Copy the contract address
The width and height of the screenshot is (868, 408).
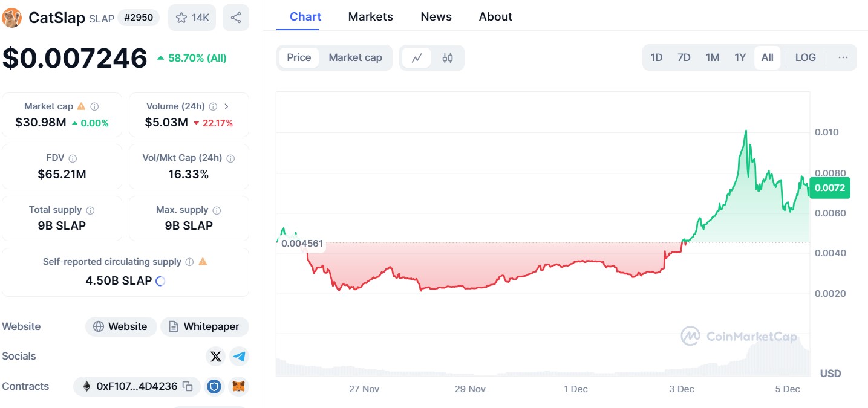[x=188, y=386]
